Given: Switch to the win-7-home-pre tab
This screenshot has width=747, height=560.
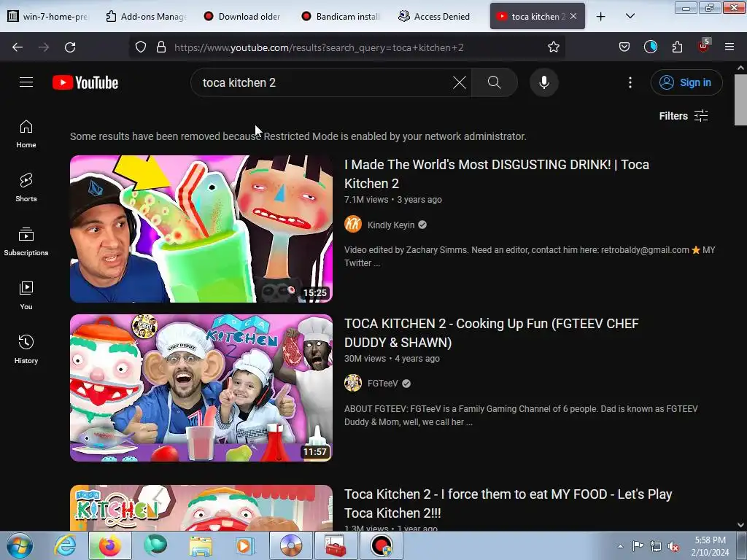Looking at the screenshot, I should coord(48,17).
